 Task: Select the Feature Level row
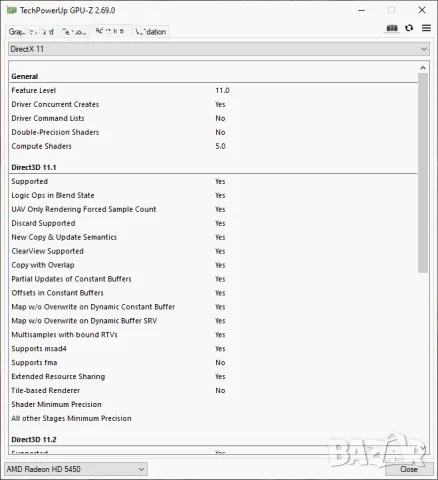coord(213,90)
